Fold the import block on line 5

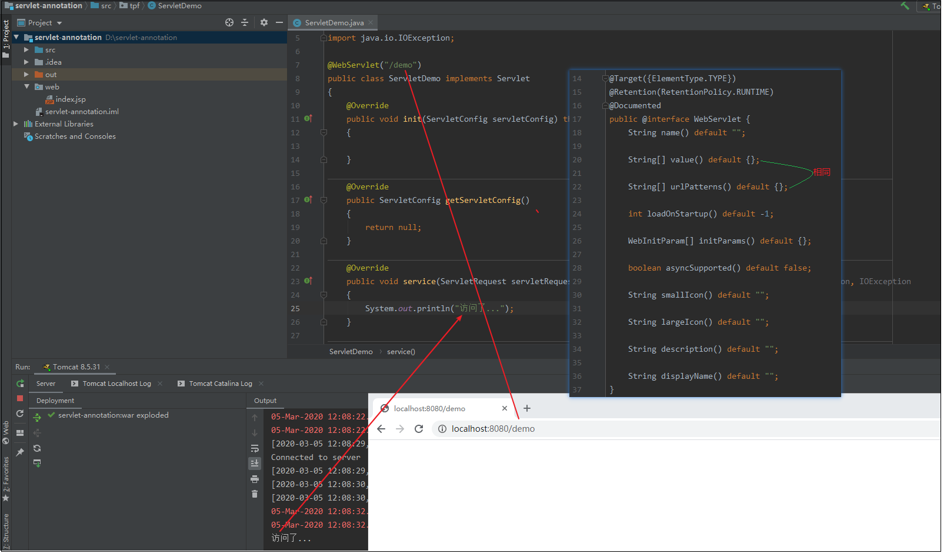click(324, 38)
